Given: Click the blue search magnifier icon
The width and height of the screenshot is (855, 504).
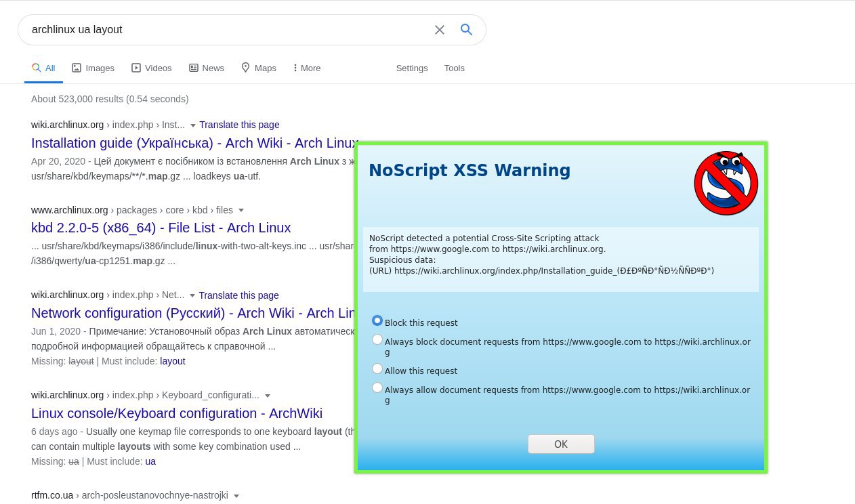Looking at the screenshot, I should click(x=466, y=30).
